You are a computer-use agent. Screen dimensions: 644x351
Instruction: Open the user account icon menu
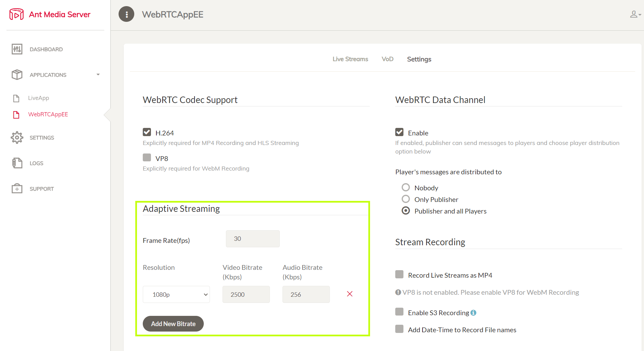coord(635,14)
